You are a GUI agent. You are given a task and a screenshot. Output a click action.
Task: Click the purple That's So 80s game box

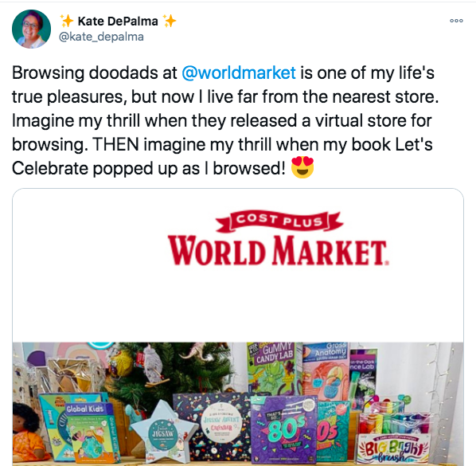pyautogui.click(x=284, y=429)
